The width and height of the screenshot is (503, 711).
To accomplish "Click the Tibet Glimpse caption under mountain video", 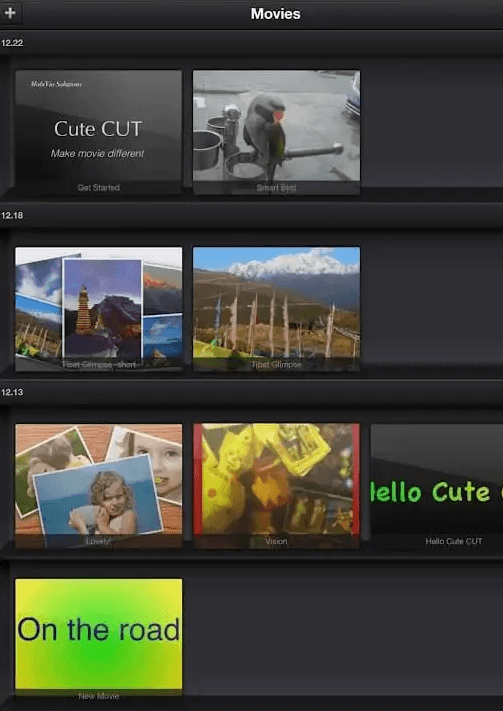I will coord(276,365).
